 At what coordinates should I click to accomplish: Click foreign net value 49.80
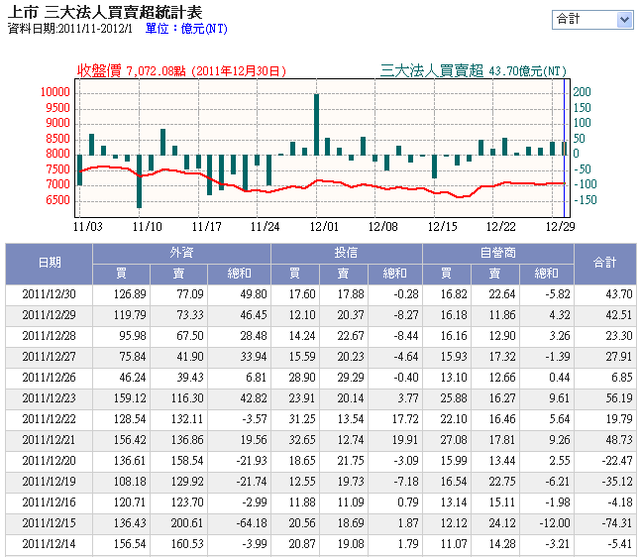[x=253, y=295]
